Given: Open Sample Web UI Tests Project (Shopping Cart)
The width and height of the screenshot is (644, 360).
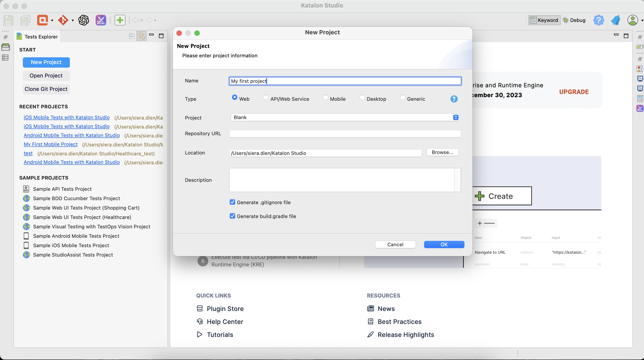Looking at the screenshot, I should [x=86, y=208].
